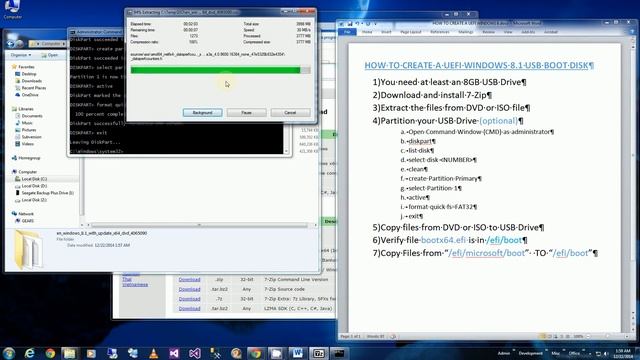Open File Explorer from taskbar
The image size is (640, 360).
[70, 353]
